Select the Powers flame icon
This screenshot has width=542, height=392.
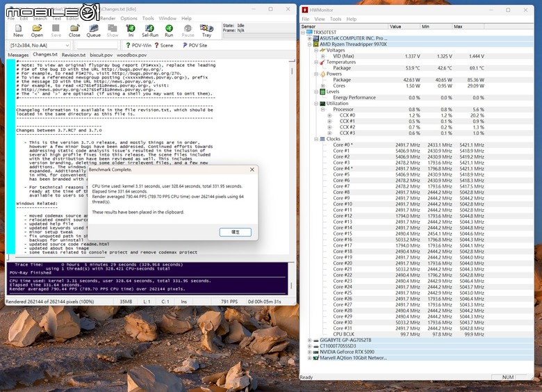pos(323,74)
